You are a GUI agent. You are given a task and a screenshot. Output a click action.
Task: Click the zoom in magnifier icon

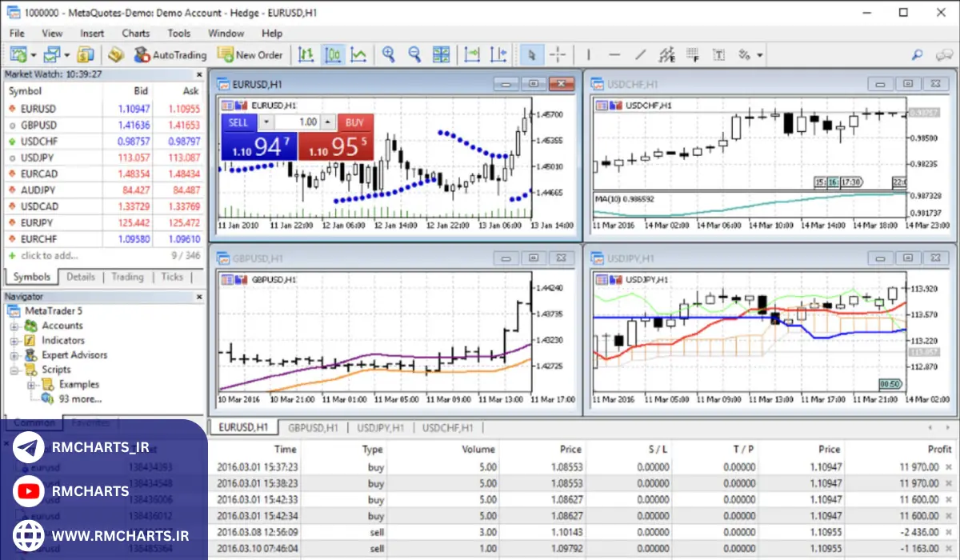(389, 55)
